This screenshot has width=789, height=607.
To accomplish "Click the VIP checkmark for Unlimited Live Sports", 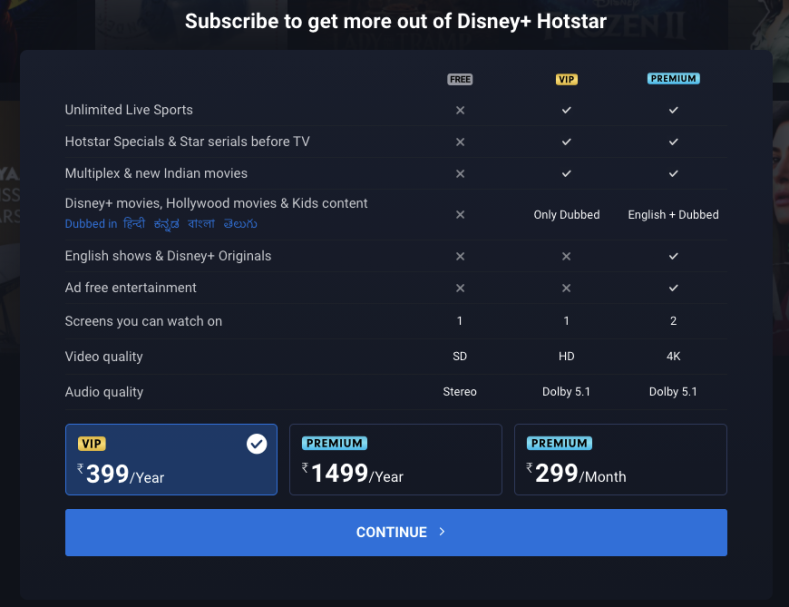I will tap(567, 110).
